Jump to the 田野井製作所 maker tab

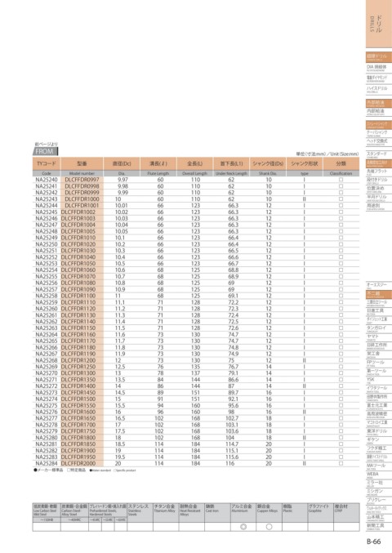pos(379,398)
